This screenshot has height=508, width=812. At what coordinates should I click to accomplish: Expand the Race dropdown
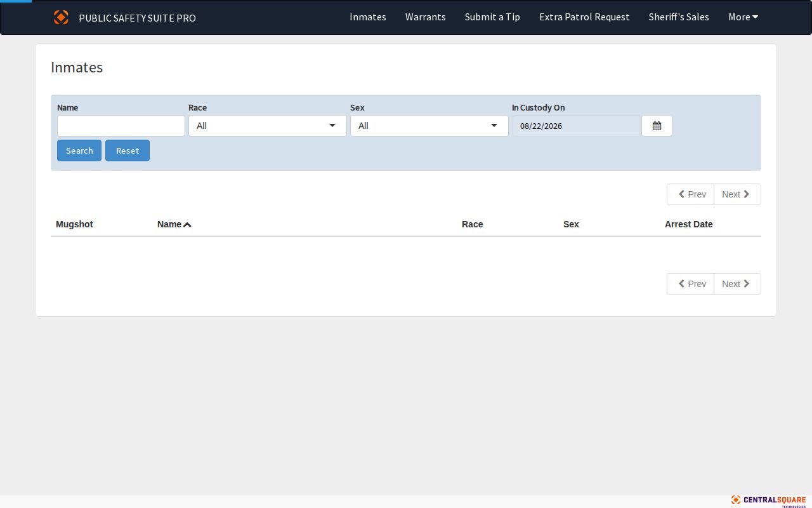coord(268,126)
